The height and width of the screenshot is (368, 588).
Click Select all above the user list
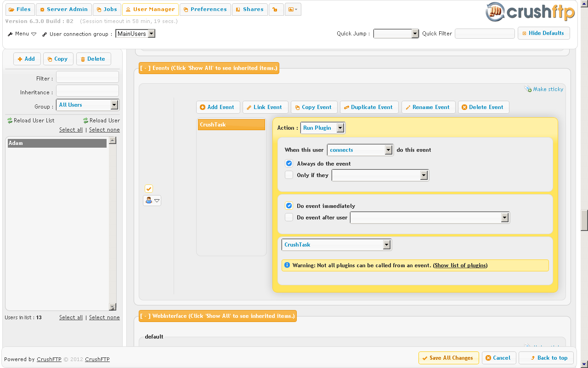click(x=71, y=130)
